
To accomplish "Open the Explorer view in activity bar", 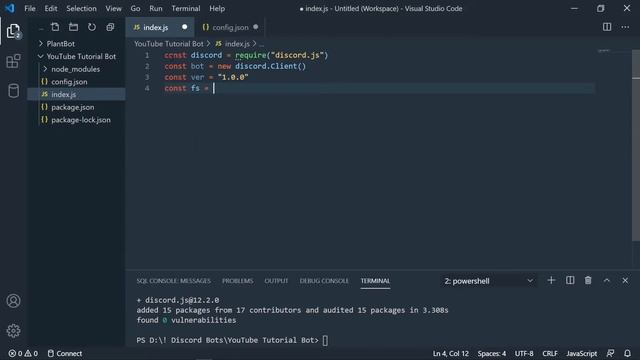I will pos(13,31).
